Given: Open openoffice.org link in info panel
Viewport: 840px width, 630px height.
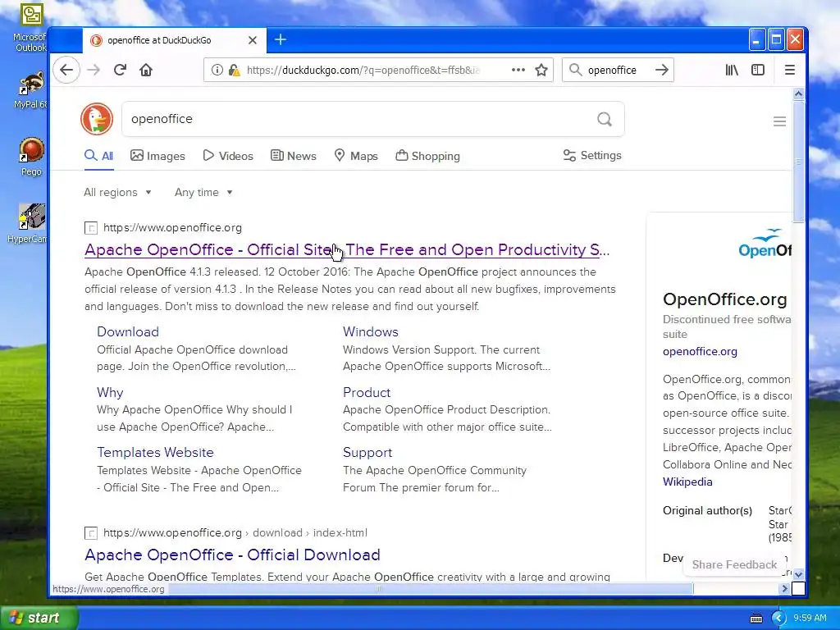Looking at the screenshot, I should click(700, 351).
